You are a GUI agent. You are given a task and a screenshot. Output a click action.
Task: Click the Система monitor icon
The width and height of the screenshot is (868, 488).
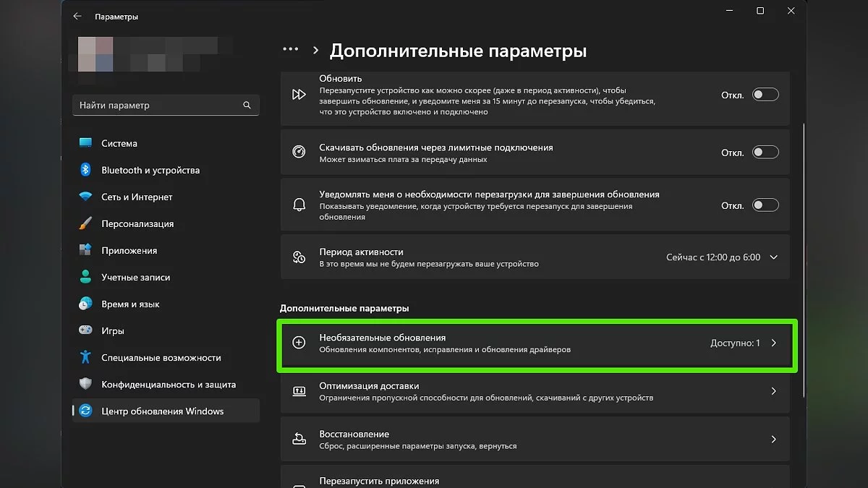pyautogui.click(x=85, y=143)
